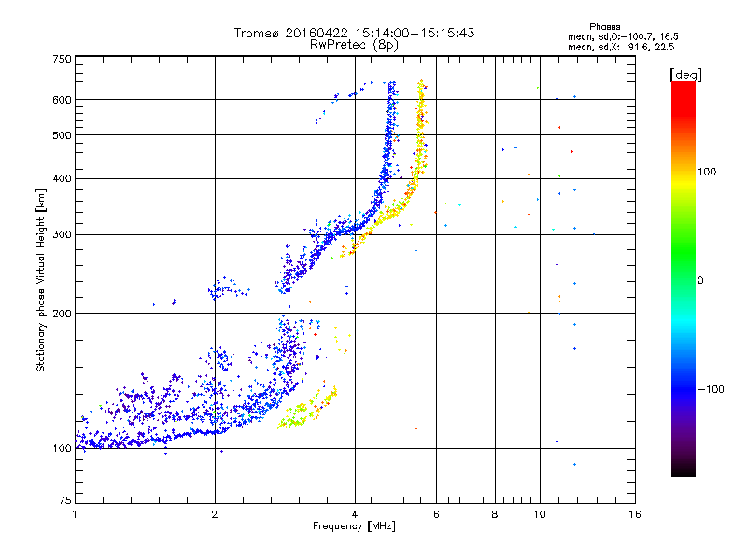Click the y-axis label '400'
Screen dimensions: 747x560
pos(62,179)
